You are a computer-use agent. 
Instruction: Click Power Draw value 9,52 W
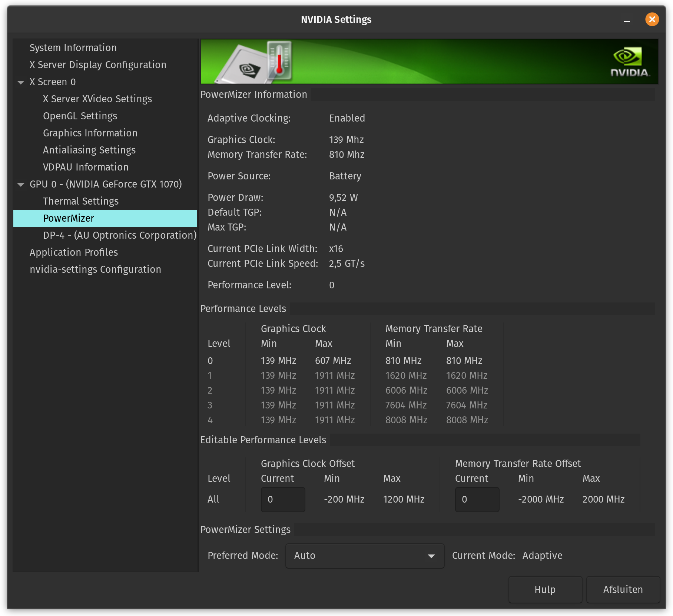pos(344,198)
